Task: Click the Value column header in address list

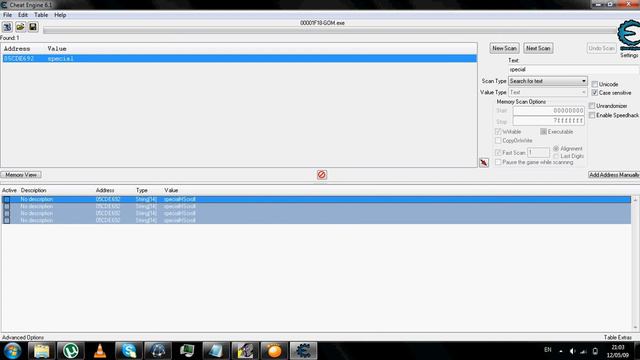Action: (171, 190)
